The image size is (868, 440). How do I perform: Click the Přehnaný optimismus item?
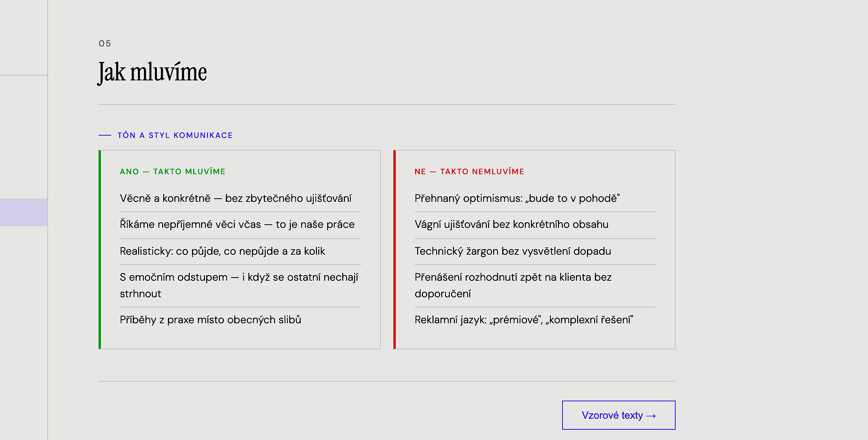[517, 198]
